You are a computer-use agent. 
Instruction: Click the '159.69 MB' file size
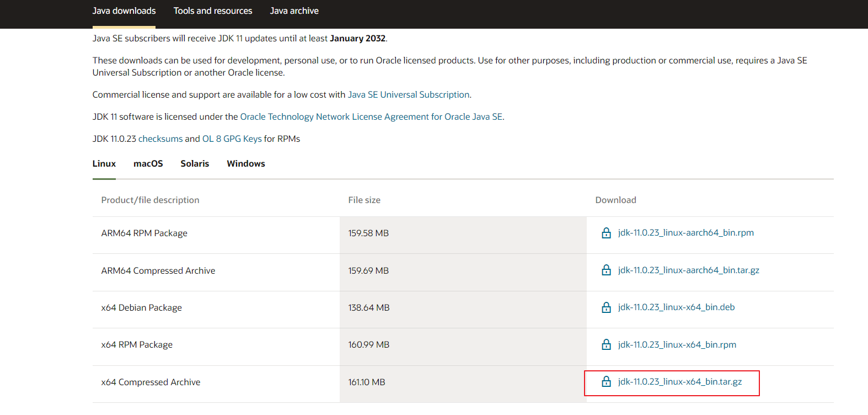pos(368,271)
